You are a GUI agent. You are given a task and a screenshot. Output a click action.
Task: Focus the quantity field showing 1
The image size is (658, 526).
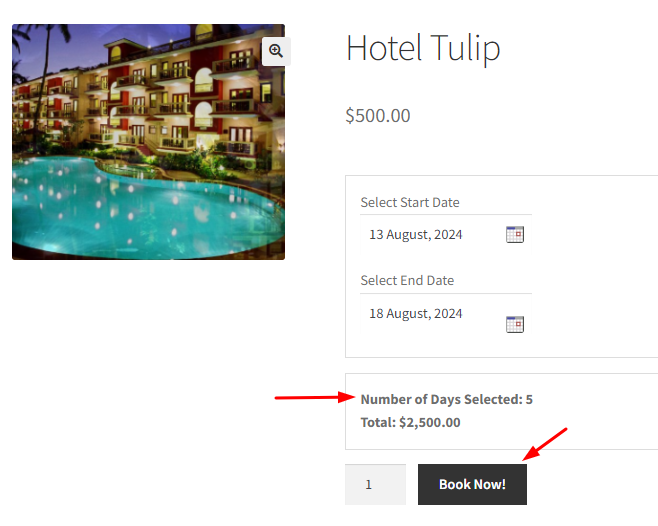(x=375, y=484)
